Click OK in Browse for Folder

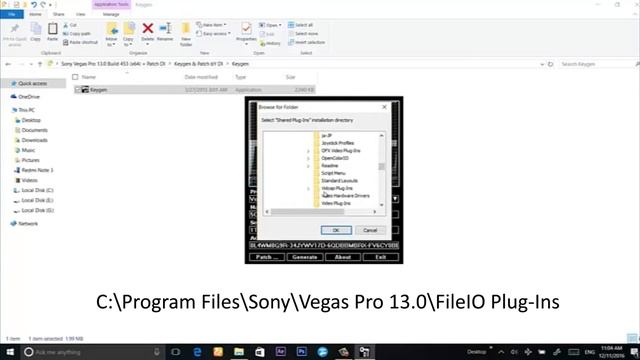(336, 230)
